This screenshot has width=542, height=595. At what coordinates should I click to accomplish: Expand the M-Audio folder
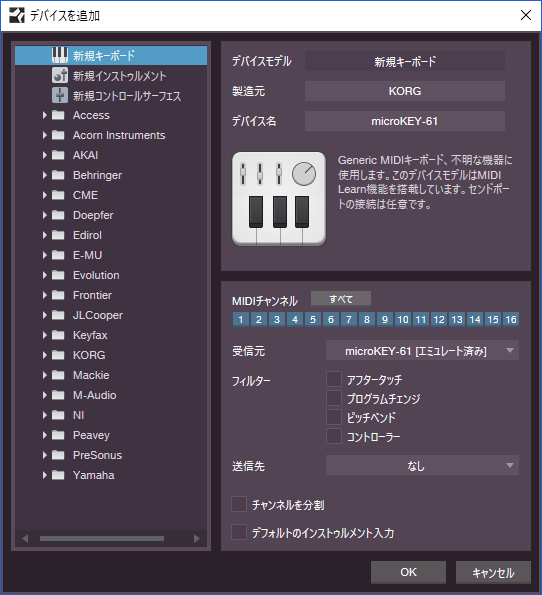click(x=45, y=395)
